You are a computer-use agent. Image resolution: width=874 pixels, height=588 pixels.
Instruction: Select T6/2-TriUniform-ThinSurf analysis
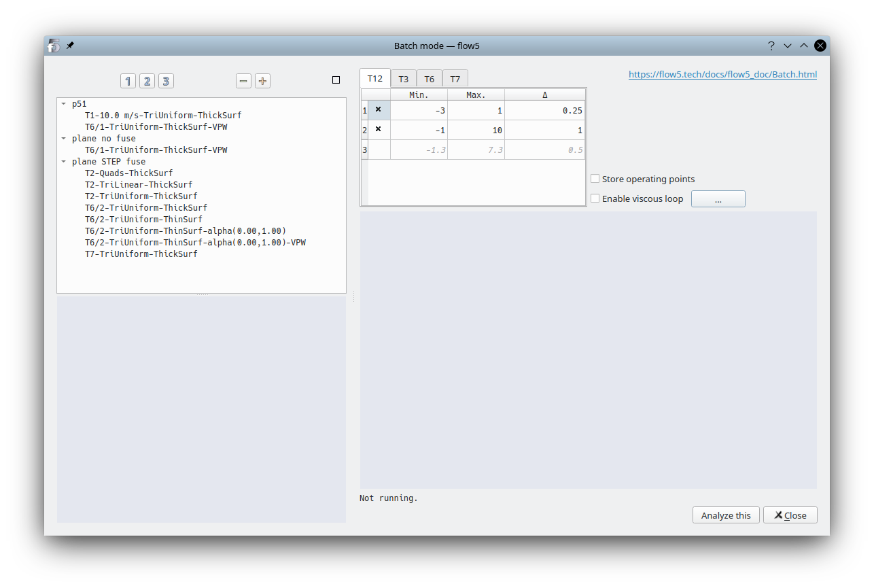[143, 220]
